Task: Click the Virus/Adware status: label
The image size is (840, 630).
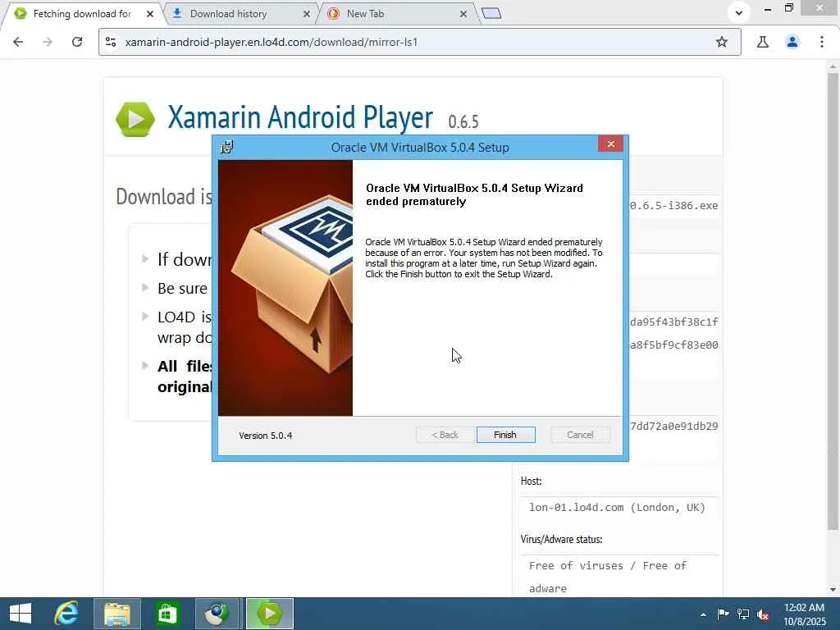Action: coord(561,540)
